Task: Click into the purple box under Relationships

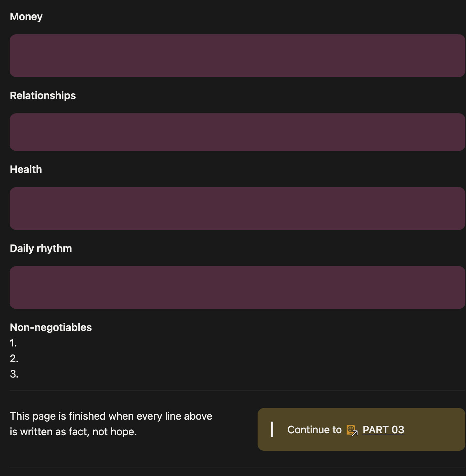Action: tap(238, 132)
